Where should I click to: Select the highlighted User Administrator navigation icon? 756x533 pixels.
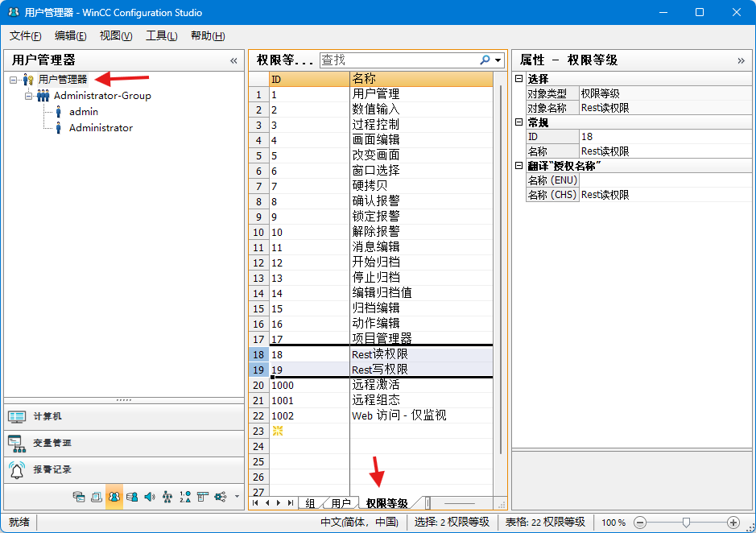point(114,497)
